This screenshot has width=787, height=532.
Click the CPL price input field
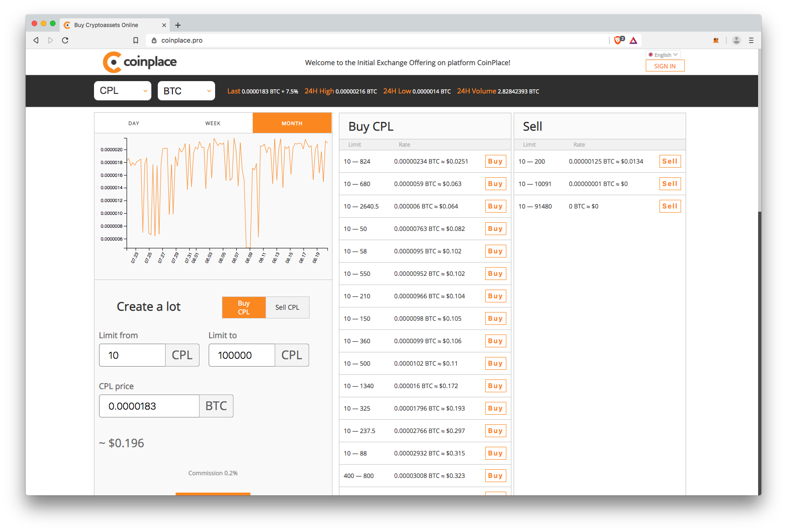(149, 406)
